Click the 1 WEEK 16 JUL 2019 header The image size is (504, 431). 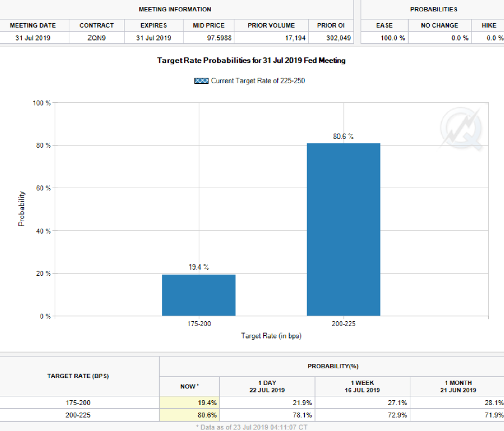(362, 386)
